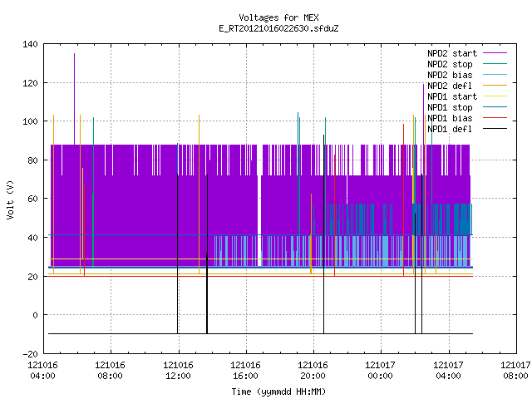Viewport: 532px width, 399px height.
Task: Click the yellow NPD1 start legend line
Action: [x=495, y=96]
